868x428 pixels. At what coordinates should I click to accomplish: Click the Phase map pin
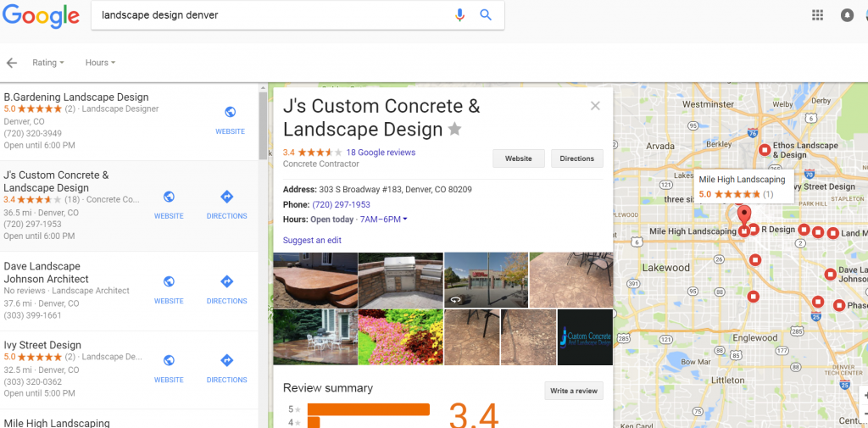839,305
